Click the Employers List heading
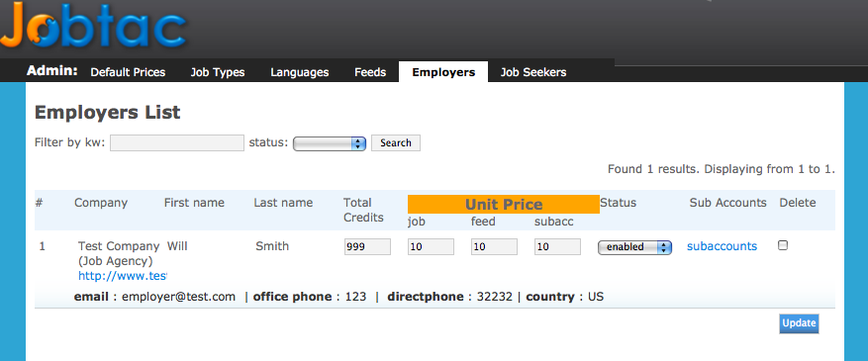This screenshot has height=361, width=868. tap(108, 113)
